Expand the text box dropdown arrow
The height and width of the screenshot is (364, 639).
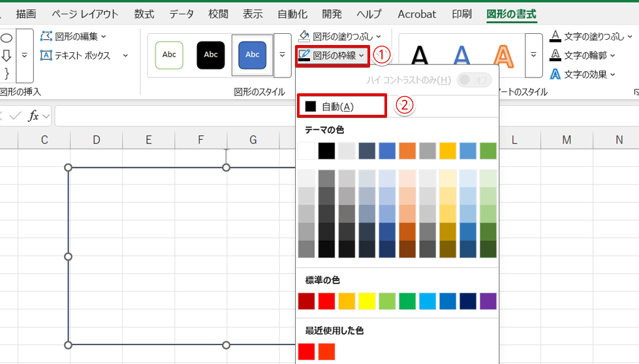pyautogui.click(x=125, y=55)
